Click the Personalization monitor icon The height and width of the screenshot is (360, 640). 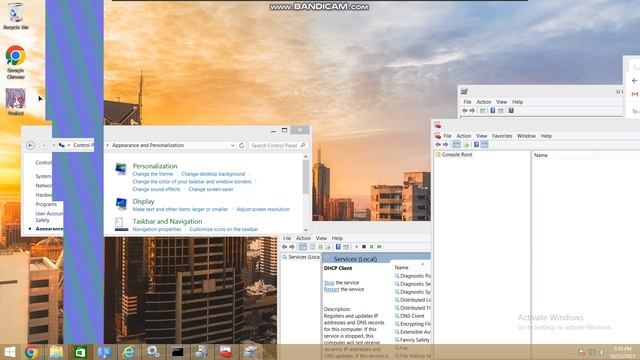pos(121,169)
